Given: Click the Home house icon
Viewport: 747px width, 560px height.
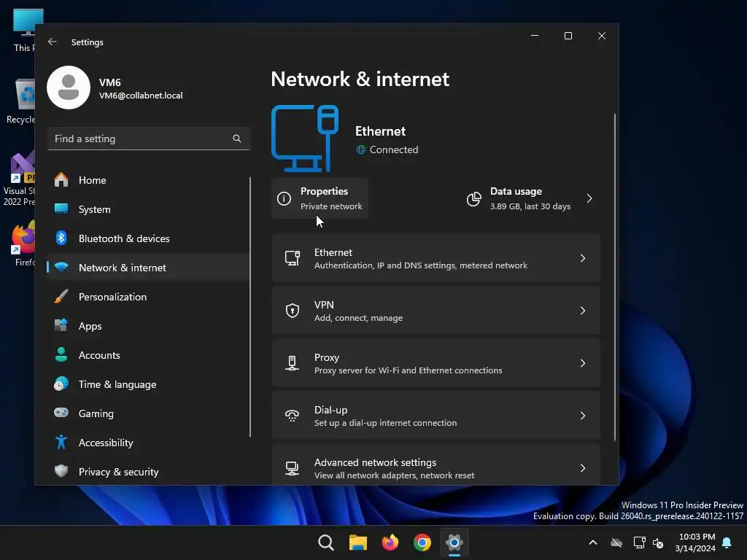Looking at the screenshot, I should pyautogui.click(x=61, y=180).
